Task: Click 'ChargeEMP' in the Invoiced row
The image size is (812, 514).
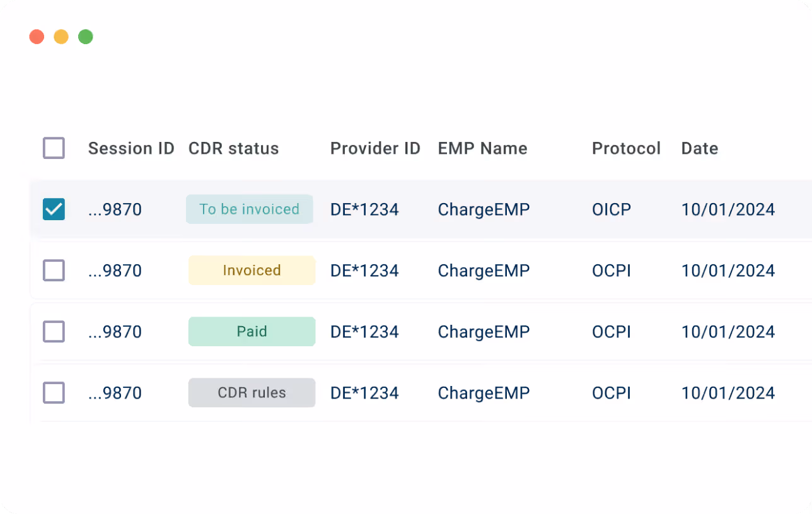Action: click(484, 270)
